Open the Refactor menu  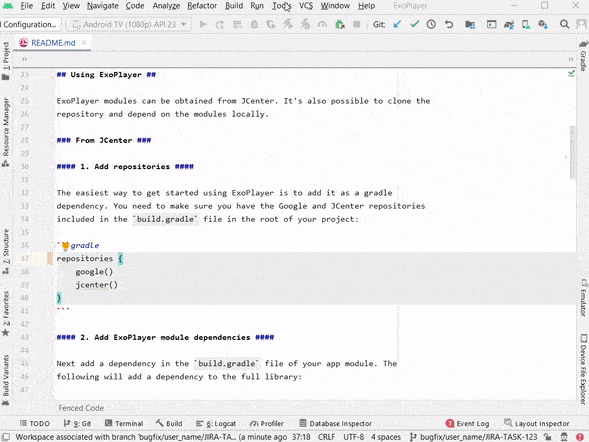pos(202,6)
